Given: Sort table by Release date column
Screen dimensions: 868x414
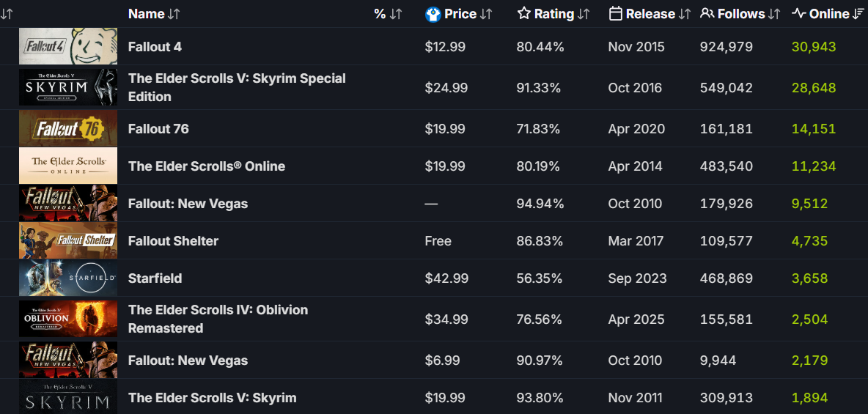Looking at the screenshot, I should (x=650, y=14).
